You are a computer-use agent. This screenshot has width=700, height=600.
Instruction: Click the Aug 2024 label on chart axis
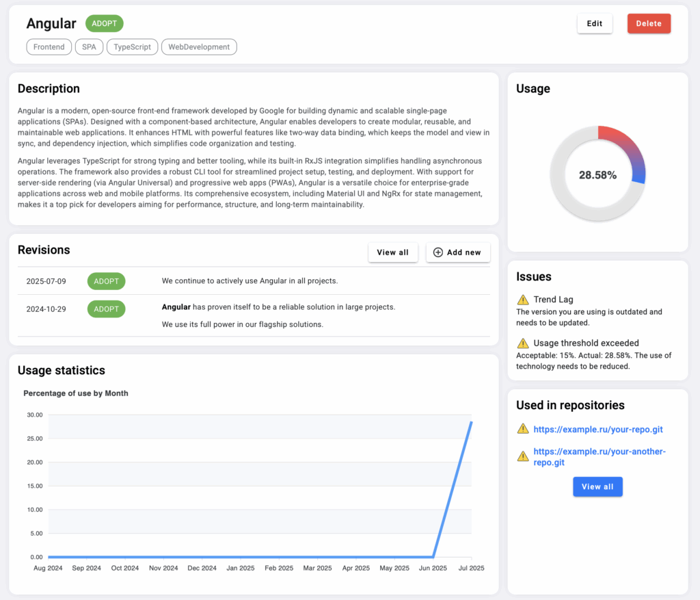click(48, 569)
